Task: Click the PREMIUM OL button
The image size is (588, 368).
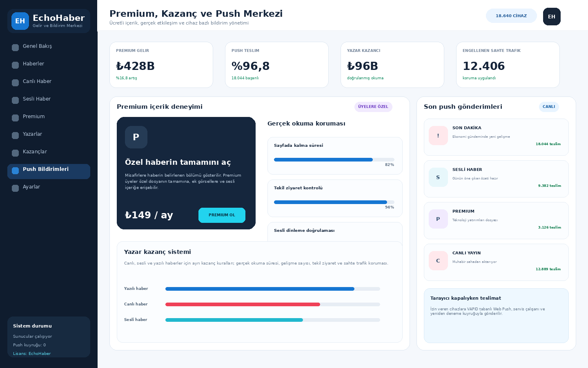Action: [222, 215]
